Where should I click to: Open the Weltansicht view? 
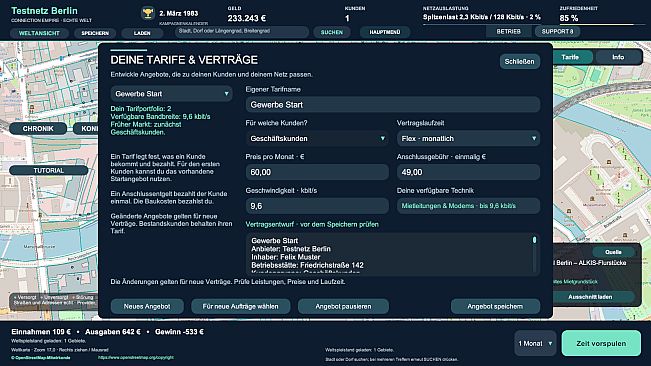(x=39, y=33)
